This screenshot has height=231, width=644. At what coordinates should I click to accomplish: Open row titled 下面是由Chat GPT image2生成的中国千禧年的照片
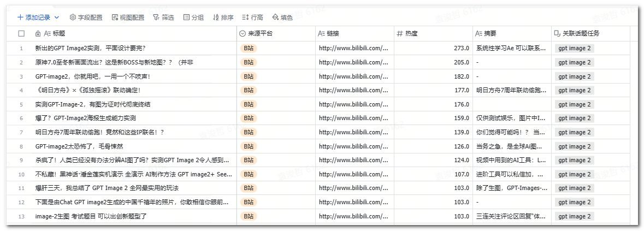click(x=132, y=202)
